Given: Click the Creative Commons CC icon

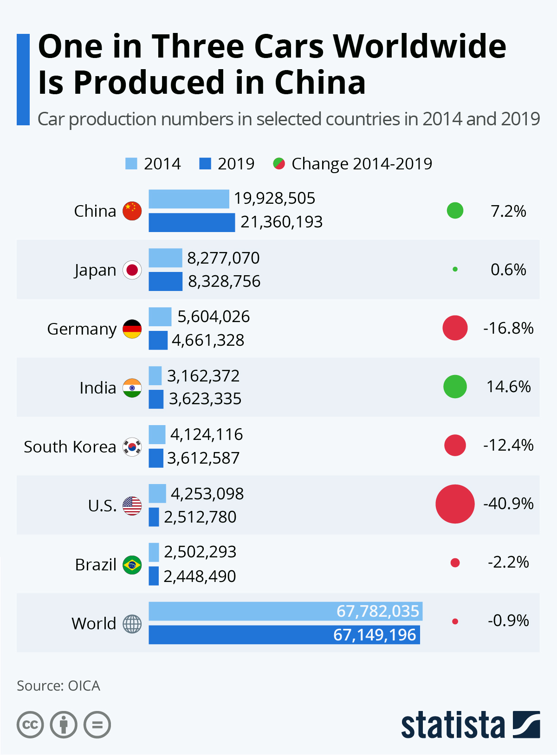Looking at the screenshot, I should pyautogui.click(x=30, y=724).
